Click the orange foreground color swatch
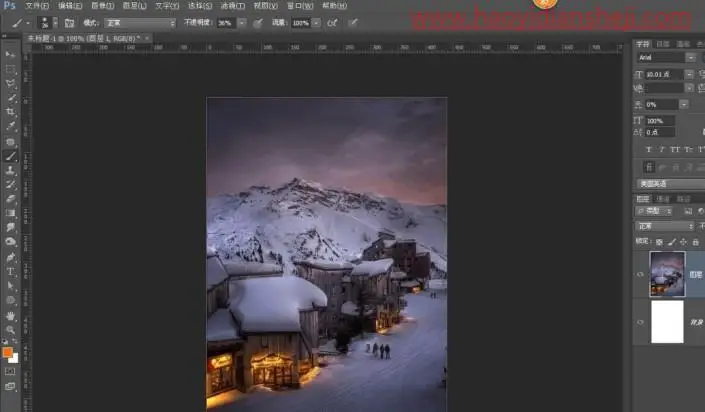Viewport: 705px width, 412px height. 7,352
